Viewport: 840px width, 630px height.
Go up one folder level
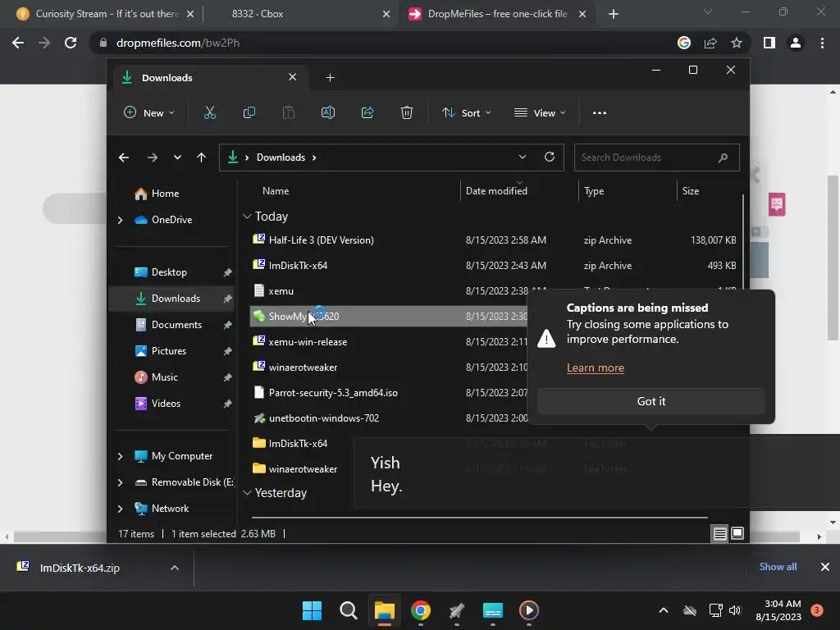pos(202,157)
